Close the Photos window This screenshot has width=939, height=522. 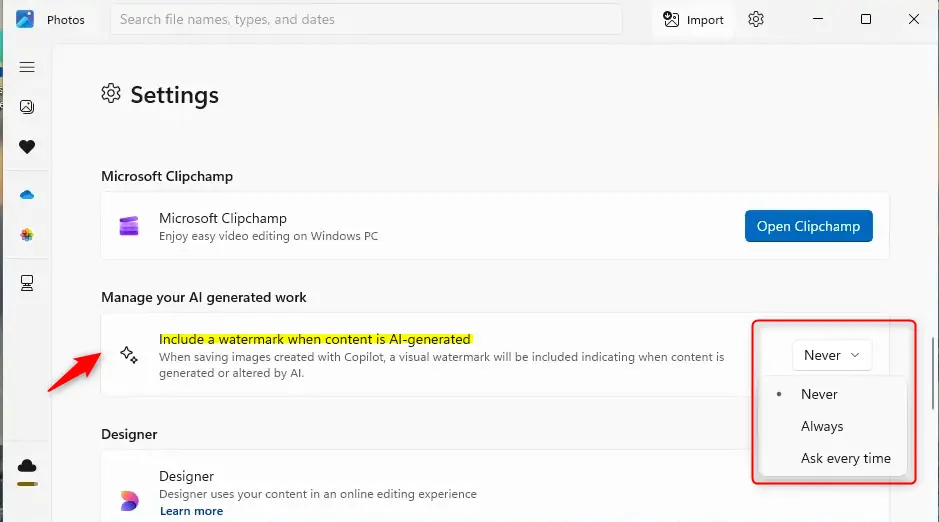[x=913, y=19]
